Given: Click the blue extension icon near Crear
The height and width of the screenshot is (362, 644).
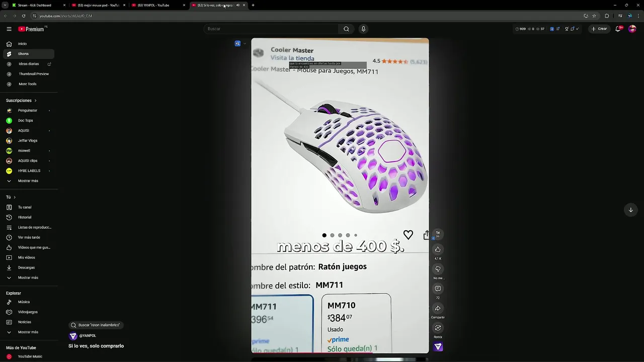Looking at the screenshot, I should coord(552,29).
